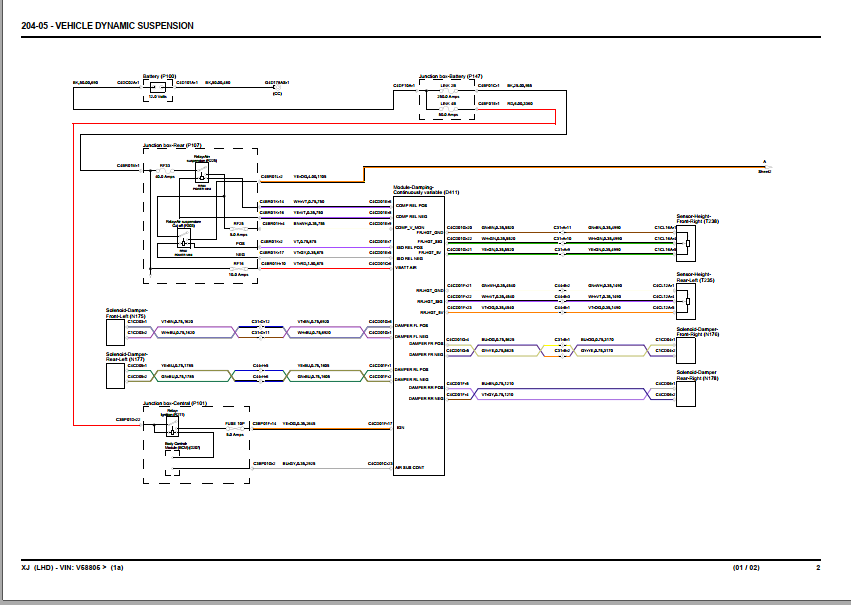This screenshot has width=851, height=605.
Task: Select the RF33 fuse symbol
Action: point(165,170)
